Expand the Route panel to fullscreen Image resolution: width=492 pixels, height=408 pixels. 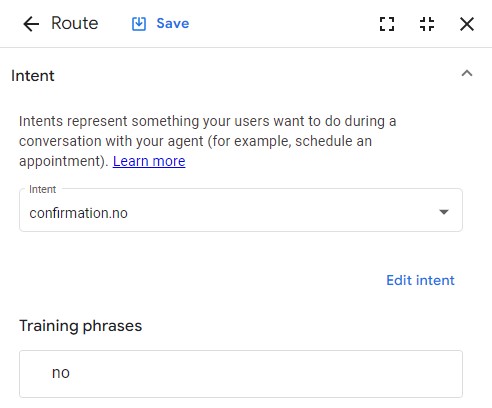pos(387,24)
